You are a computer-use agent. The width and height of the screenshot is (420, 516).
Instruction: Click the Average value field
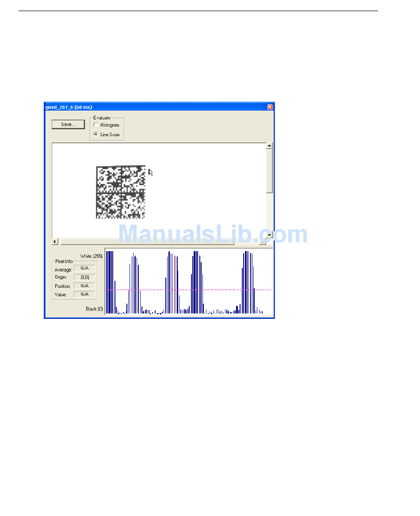[84, 268]
